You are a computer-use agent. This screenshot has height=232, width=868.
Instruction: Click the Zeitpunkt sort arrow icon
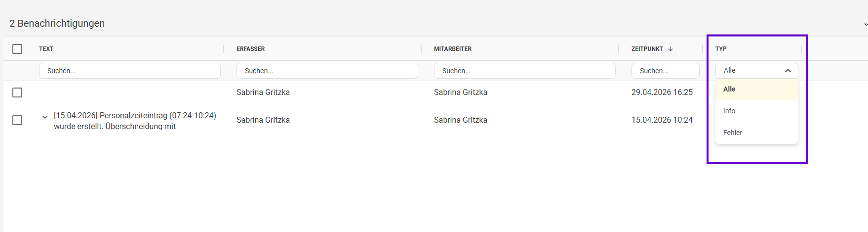(x=671, y=49)
